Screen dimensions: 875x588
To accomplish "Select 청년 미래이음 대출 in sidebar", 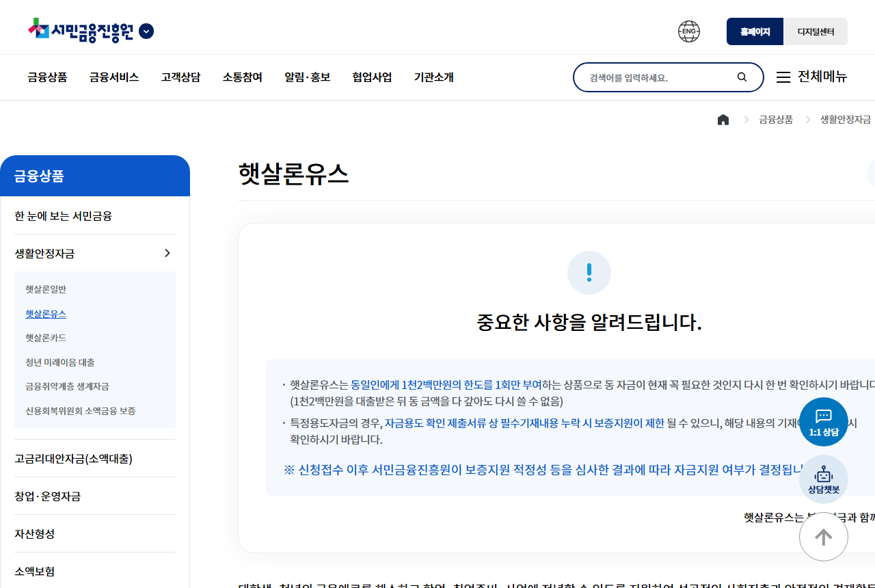I will [60, 362].
